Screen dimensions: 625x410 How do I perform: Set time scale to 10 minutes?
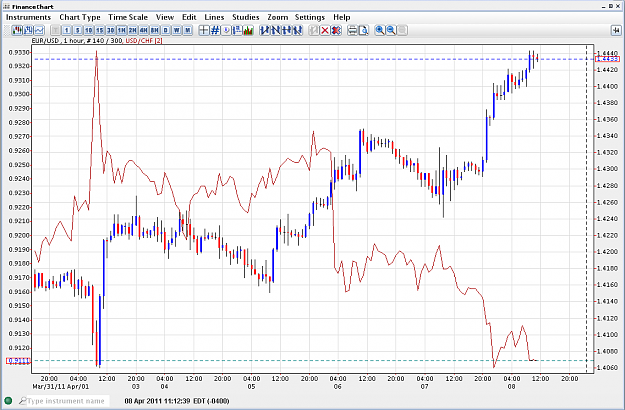click(88, 30)
